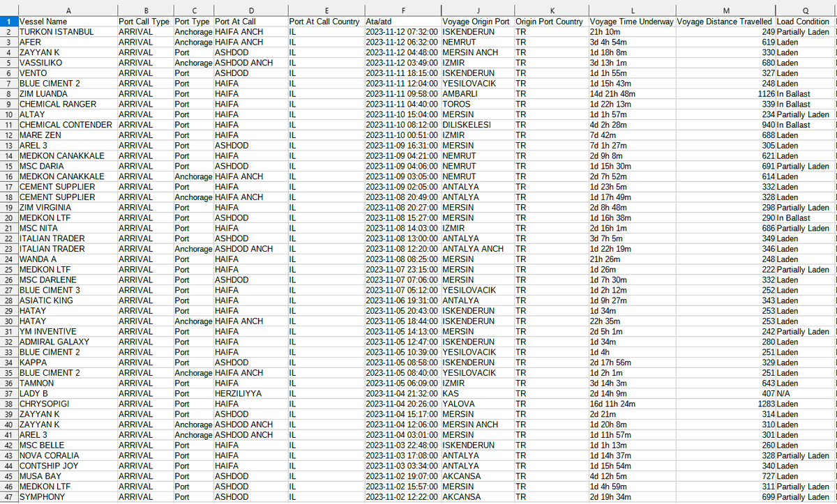Click the 1283 distance cell
Image resolution: width=837 pixels, height=504 pixels.
tap(726, 404)
